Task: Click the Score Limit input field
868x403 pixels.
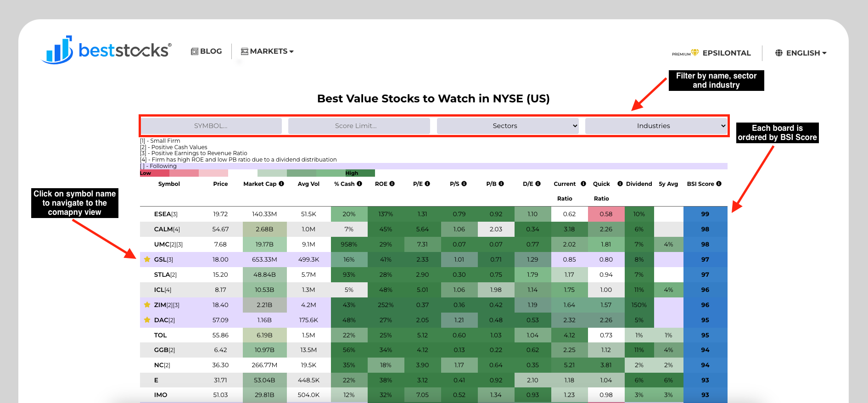Action: [359, 126]
